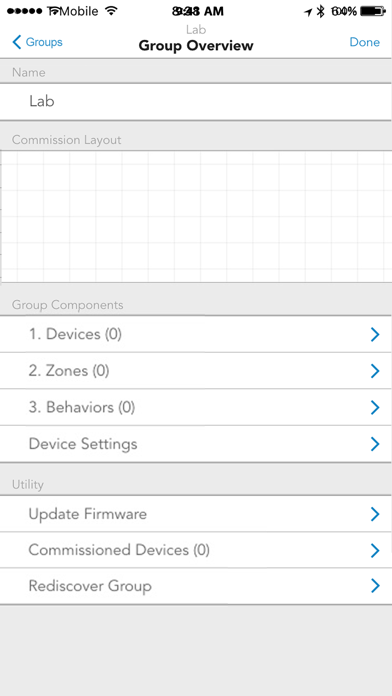Tap the battery icon in status bar

tap(373, 12)
